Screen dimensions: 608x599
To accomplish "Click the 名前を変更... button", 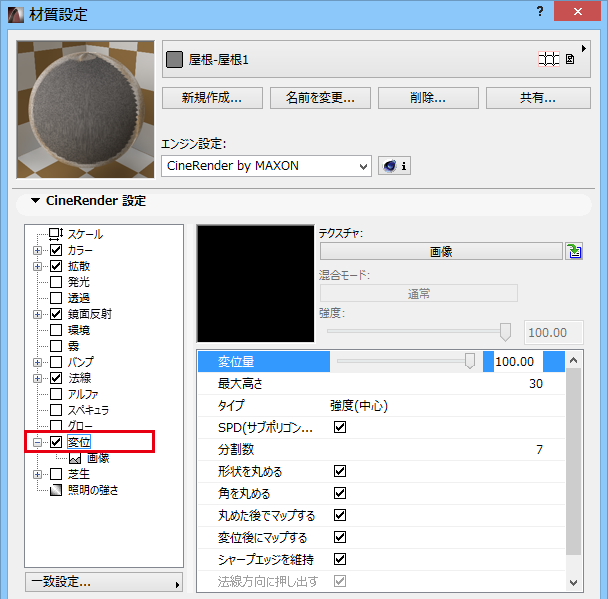I will 320,98.
